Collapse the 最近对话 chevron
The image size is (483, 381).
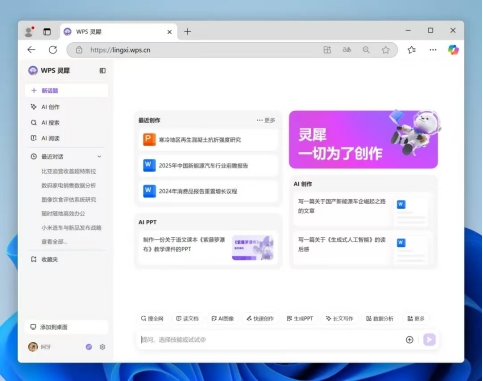[99, 156]
